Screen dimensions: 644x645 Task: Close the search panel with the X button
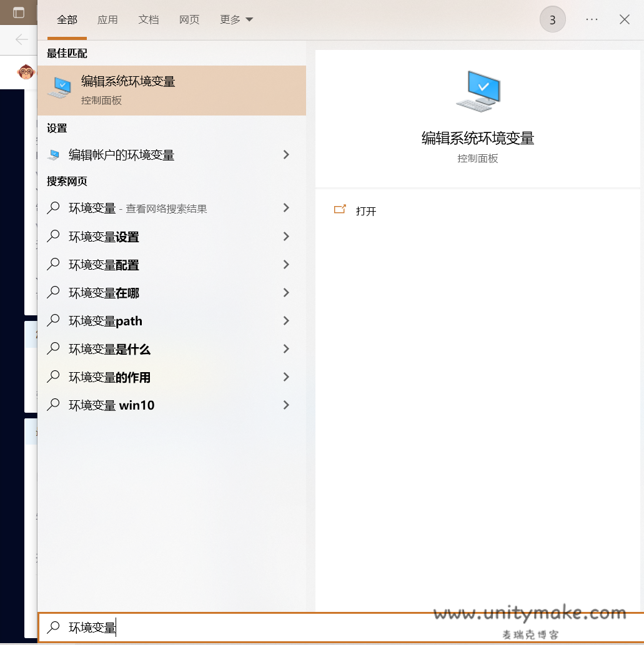click(x=624, y=20)
